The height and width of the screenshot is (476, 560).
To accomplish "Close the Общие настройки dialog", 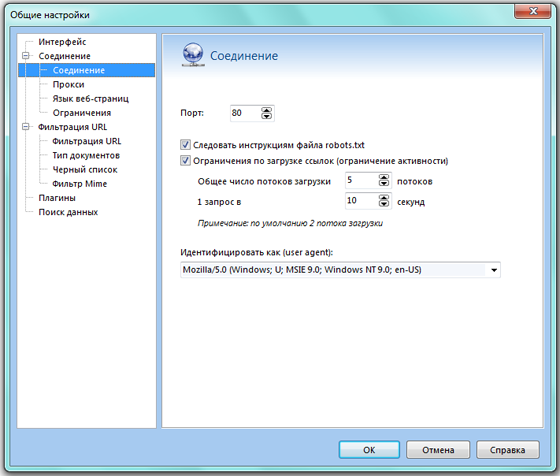I will coord(533,11).
